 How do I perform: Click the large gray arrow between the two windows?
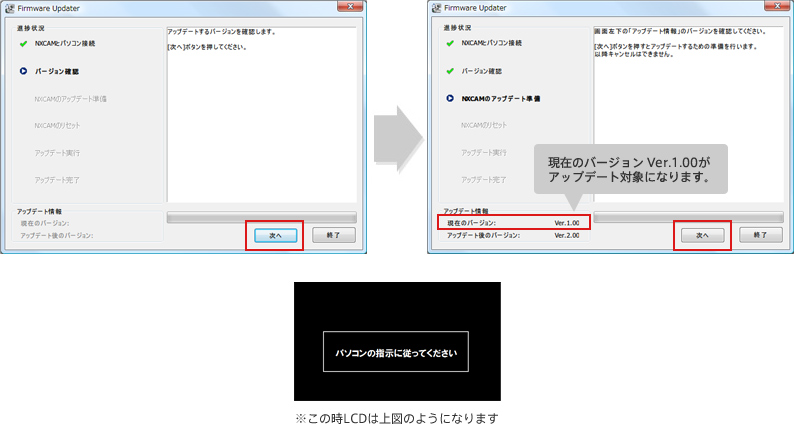pos(396,137)
